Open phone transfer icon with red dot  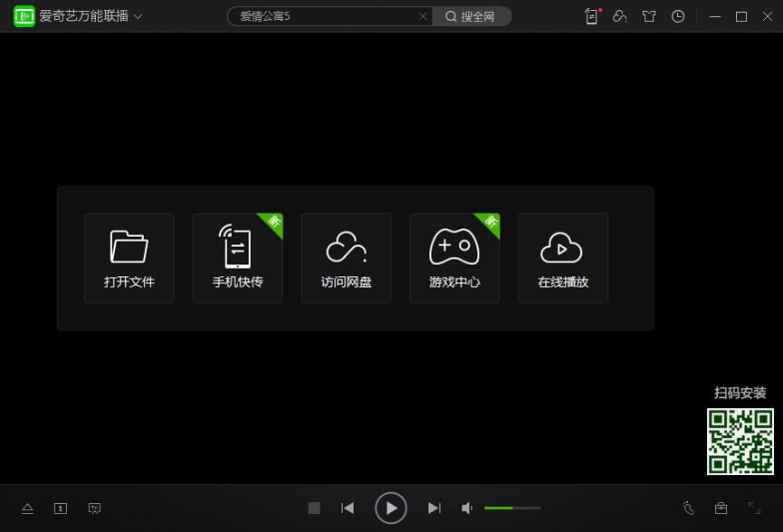[x=592, y=16]
